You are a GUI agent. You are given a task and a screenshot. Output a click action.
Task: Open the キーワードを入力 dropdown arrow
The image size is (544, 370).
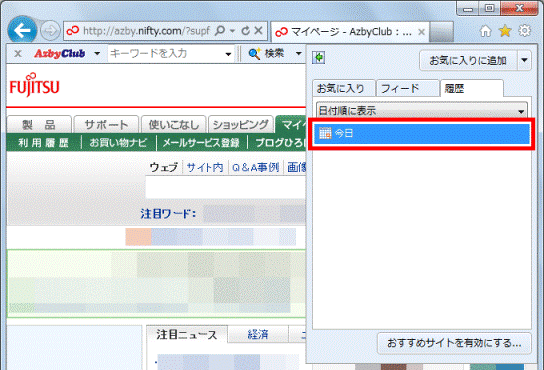click(x=228, y=54)
